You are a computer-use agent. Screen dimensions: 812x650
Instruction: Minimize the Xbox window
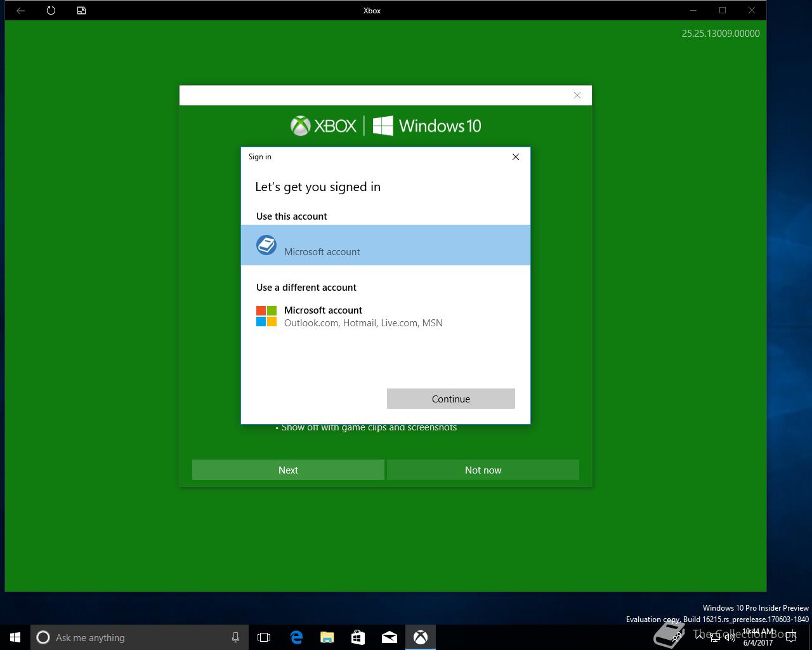pos(693,10)
